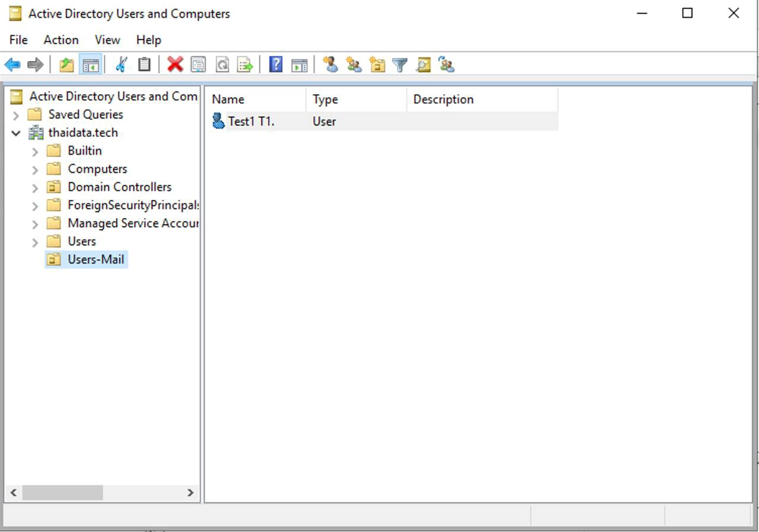Close the Active Directory window

coord(734,13)
